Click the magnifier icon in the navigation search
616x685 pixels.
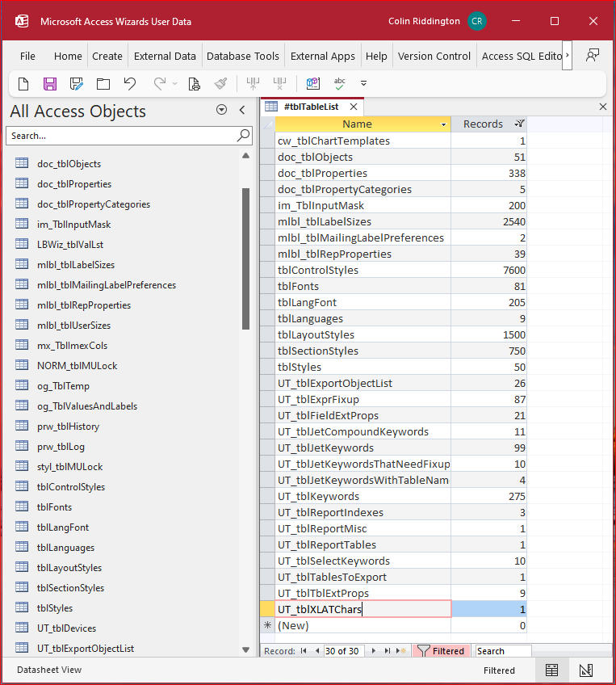coord(244,136)
